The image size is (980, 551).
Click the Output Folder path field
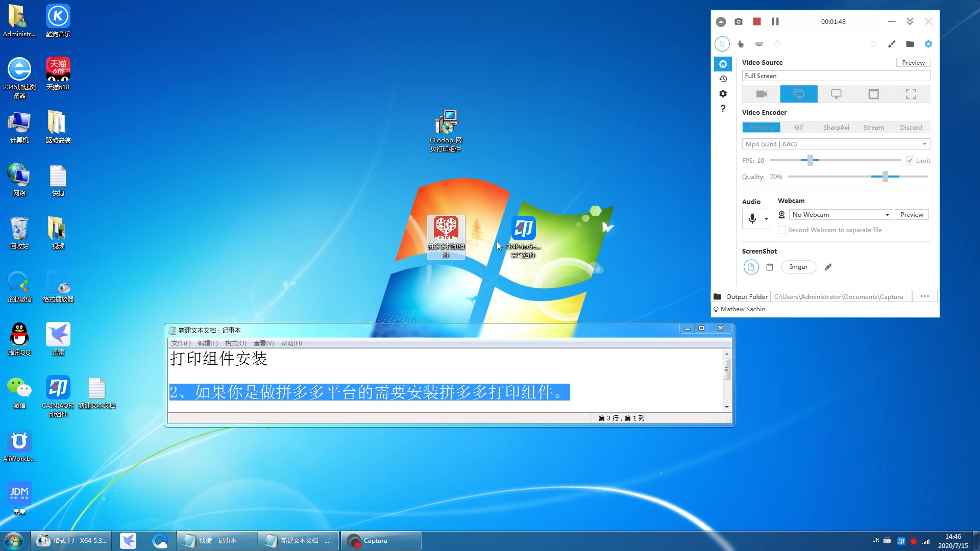(842, 296)
